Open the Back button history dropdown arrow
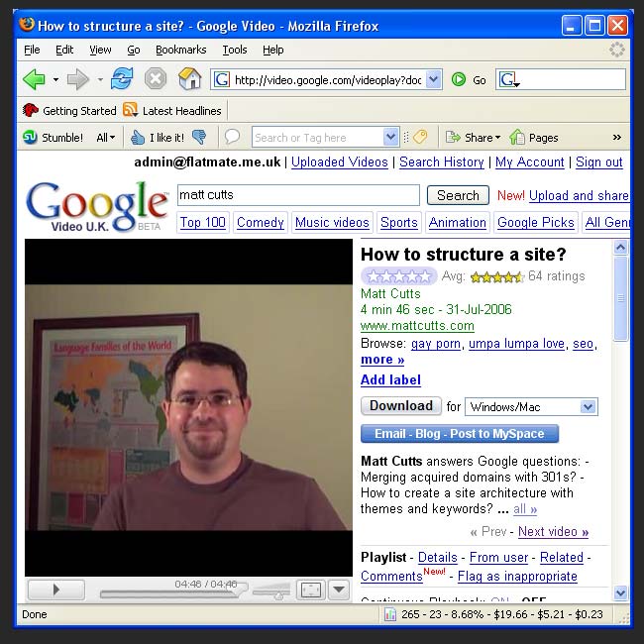The image size is (644, 644). [55, 79]
